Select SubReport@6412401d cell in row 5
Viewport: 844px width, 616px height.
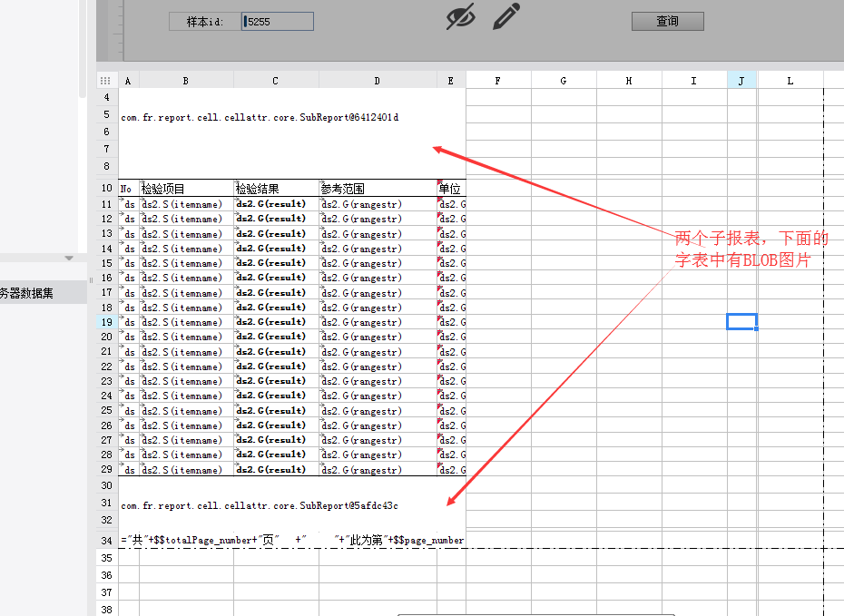click(291, 133)
